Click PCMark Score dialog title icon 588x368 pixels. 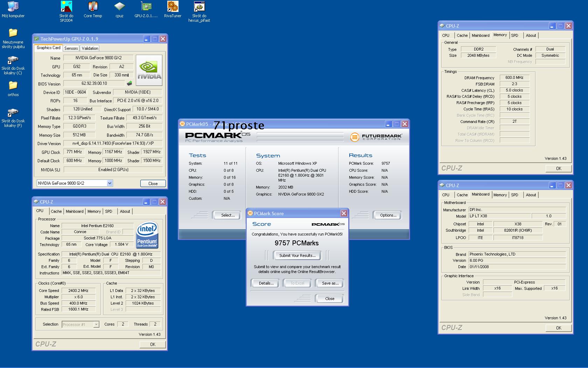250,213
